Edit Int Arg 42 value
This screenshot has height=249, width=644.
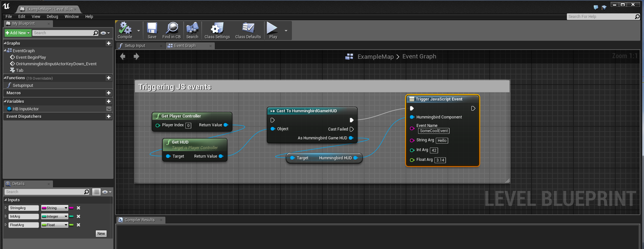point(434,150)
